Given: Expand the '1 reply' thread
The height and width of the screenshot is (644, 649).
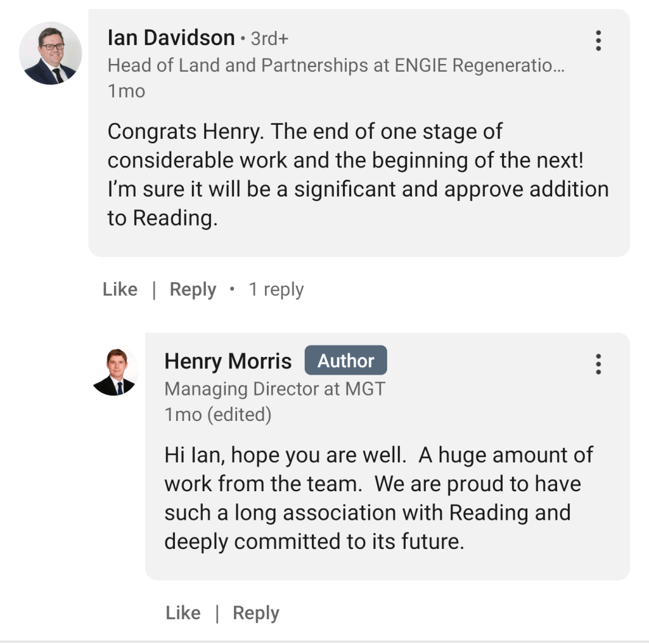Looking at the screenshot, I should pyautogui.click(x=276, y=290).
